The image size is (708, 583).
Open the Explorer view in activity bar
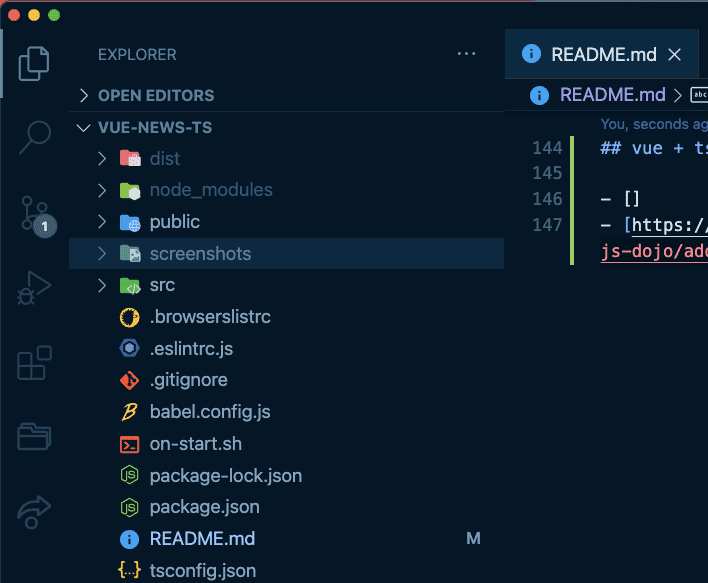pos(34,64)
